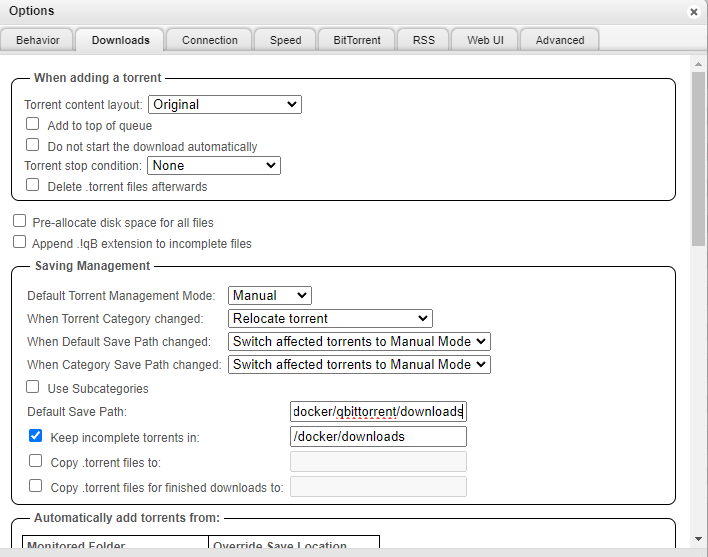The image size is (708, 557).
Task: Open When Default Save Path changed dropdown
Action: tap(359, 341)
